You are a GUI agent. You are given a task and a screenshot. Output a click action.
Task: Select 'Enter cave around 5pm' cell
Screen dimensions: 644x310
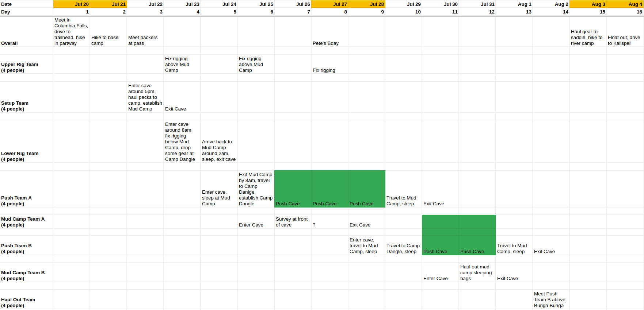pos(145,97)
